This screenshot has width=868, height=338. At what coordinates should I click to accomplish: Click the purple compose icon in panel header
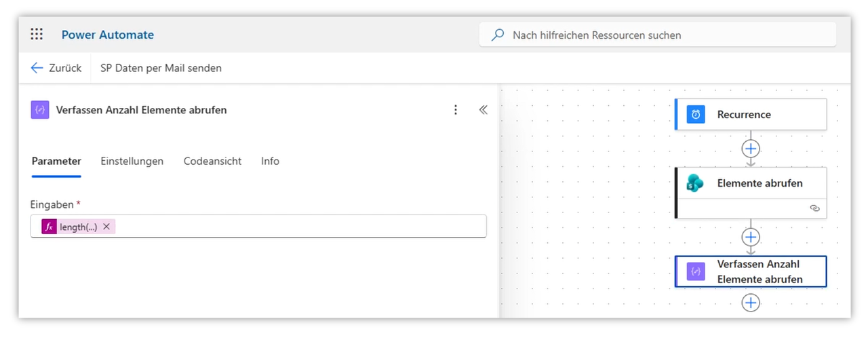(40, 110)
